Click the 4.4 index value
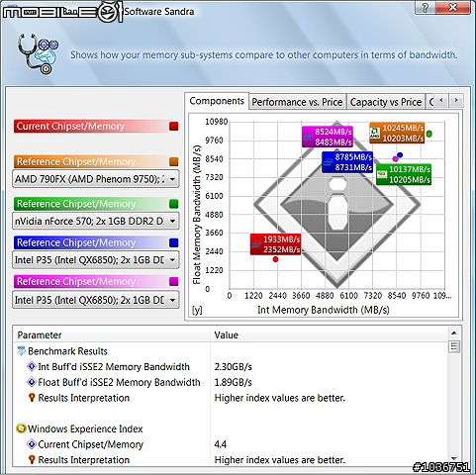The image size is (476, 475). pos(220,444)
